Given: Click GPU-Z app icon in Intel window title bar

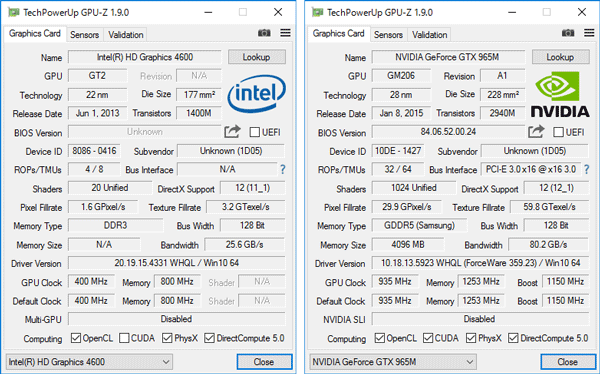Looking at the screenshot, I should [x=14, y=12].
